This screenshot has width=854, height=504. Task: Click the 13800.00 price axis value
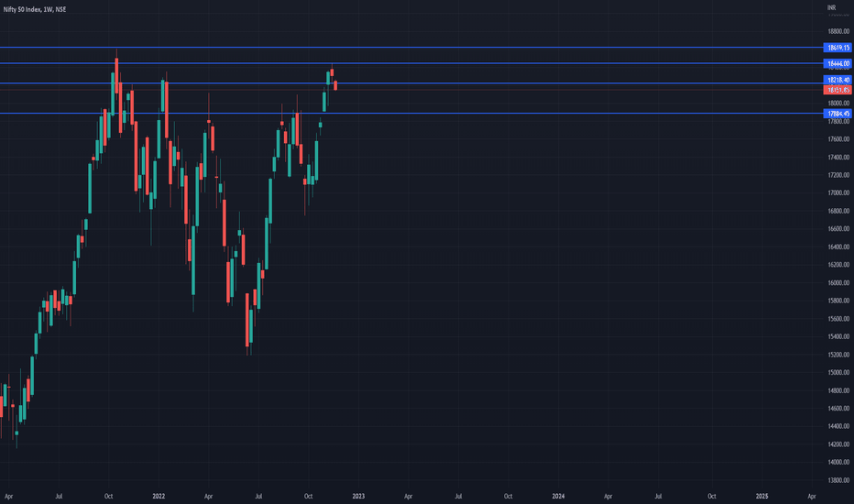point(838,480)
